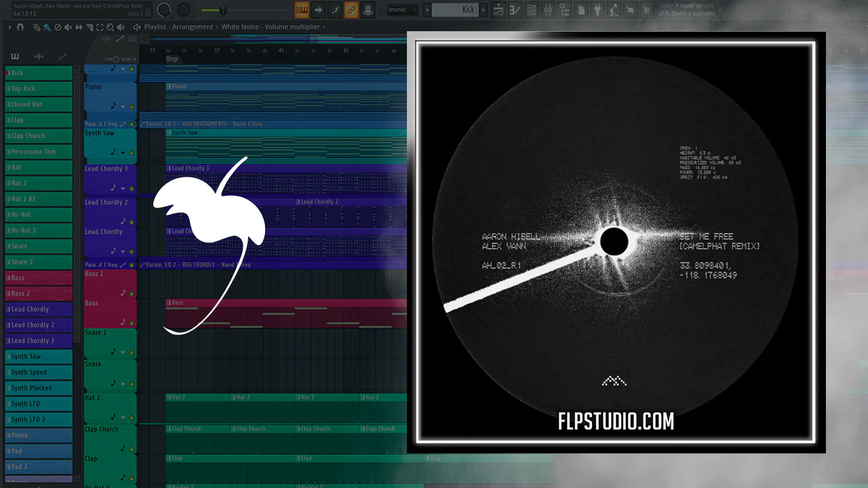Select the Closed Hat pattern
This screenshot has width=868, height=488.
tap(39, 104)
